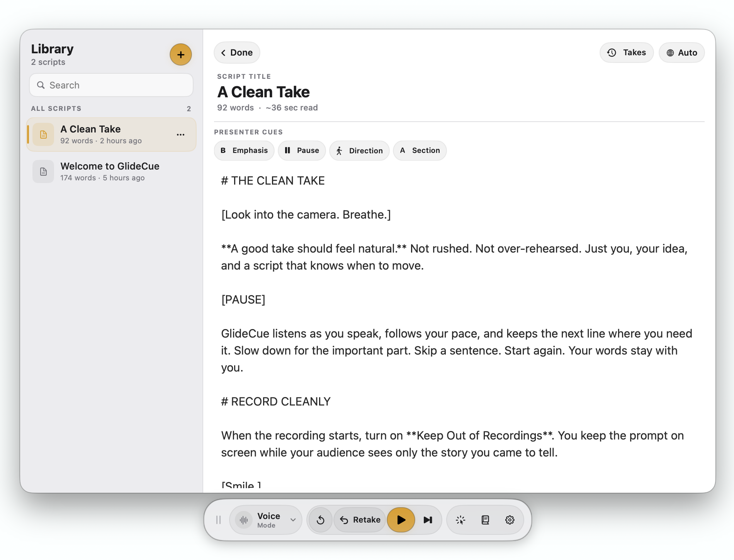
Task: Click the sparkle cursor effects icon
Action: coord(460,520)
